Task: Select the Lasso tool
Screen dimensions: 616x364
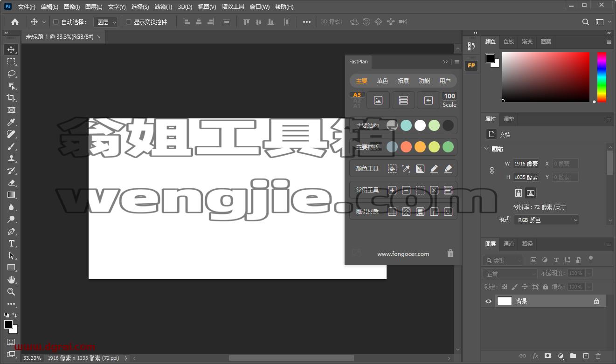Action: 11,74
